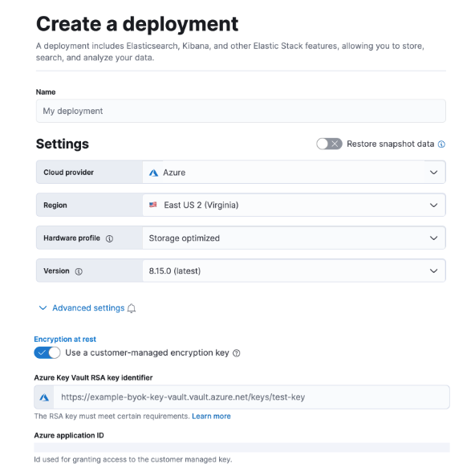The height and width of the screenshot is (476, 471).
Task: Click the Cloud provider label
Action: click(68, 173)
